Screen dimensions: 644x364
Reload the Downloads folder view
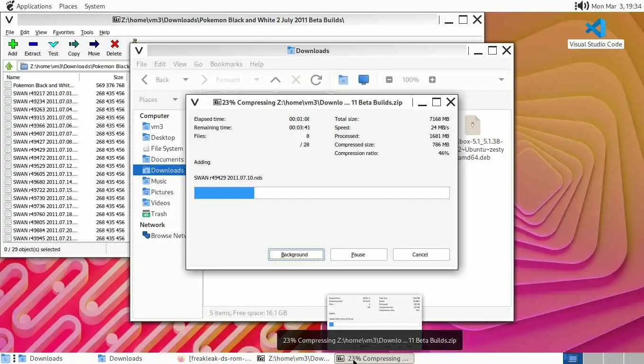[x=316, y=80]
